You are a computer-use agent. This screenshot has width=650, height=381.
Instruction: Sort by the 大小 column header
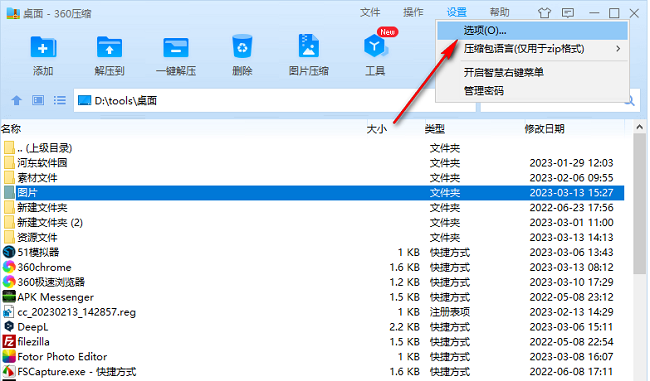pos(377,129)
